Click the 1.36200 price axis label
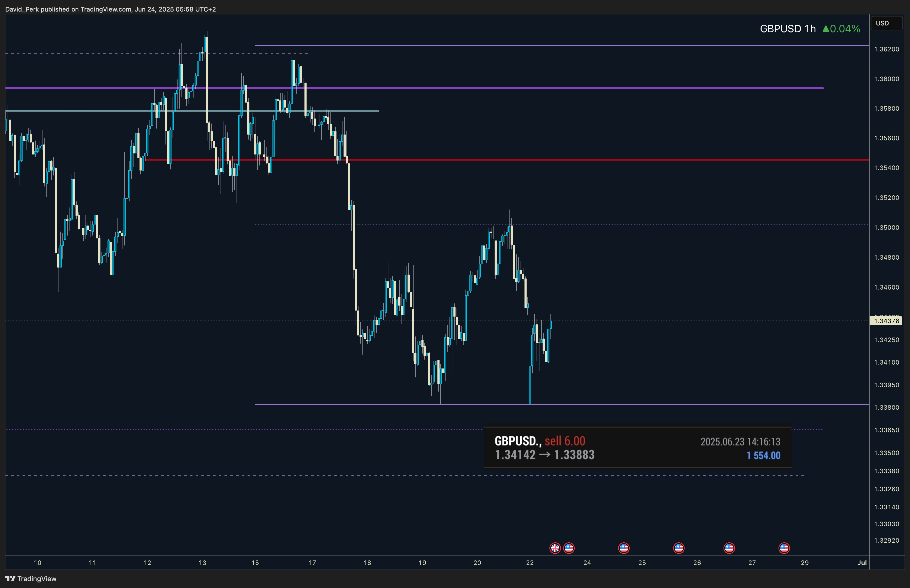 click(x=886, y=49)
